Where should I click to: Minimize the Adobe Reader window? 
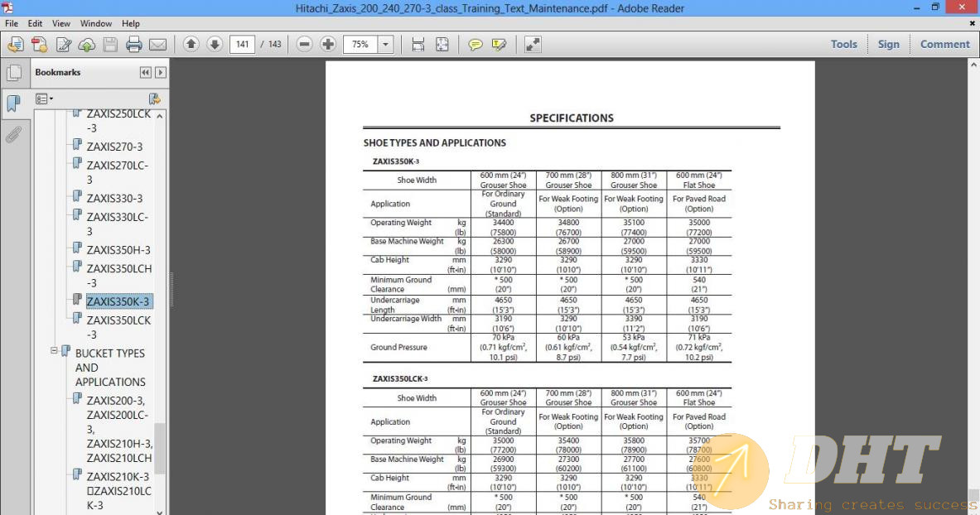[x=917, y=8]
